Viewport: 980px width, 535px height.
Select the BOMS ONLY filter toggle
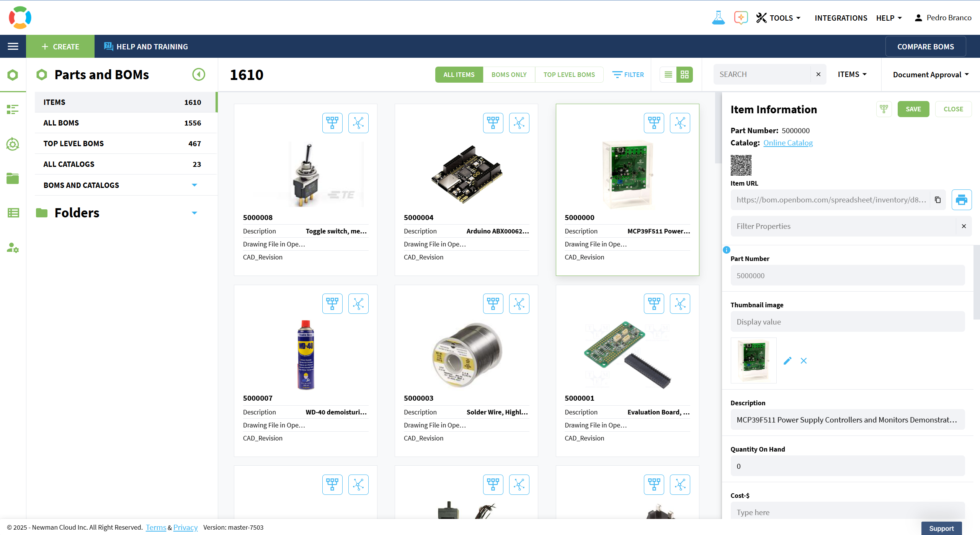(509, 75)
